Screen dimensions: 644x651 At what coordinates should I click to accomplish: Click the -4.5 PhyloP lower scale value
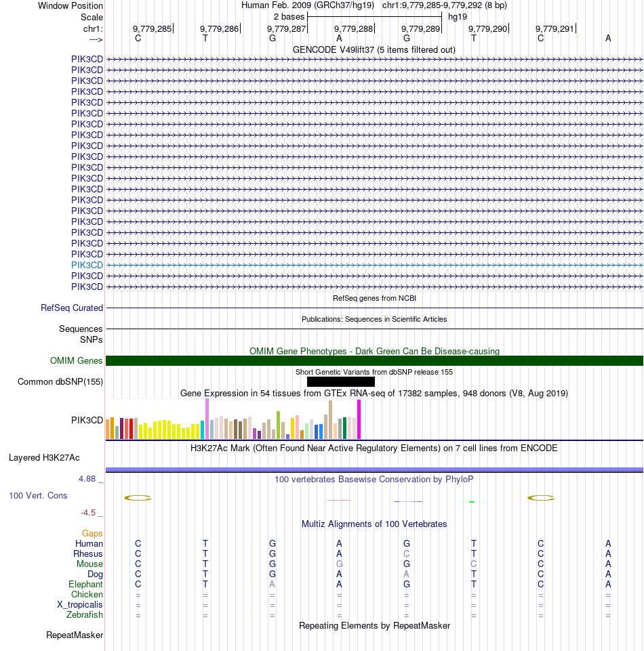[88, 513]
